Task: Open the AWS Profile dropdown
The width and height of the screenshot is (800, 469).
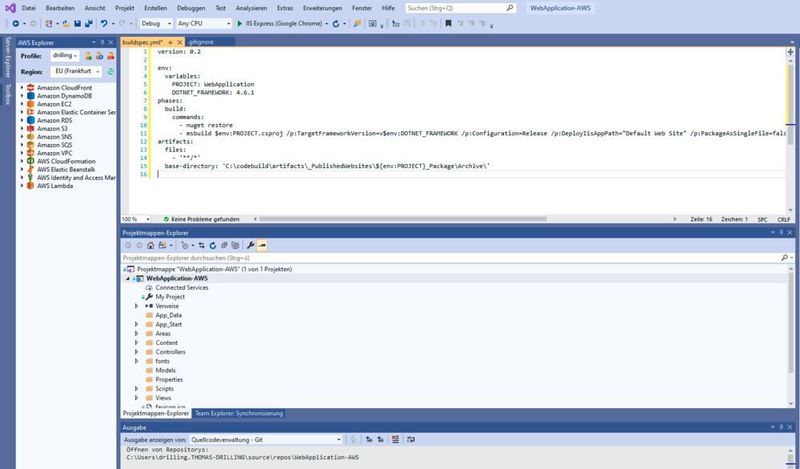Action: tap(65, 56)
